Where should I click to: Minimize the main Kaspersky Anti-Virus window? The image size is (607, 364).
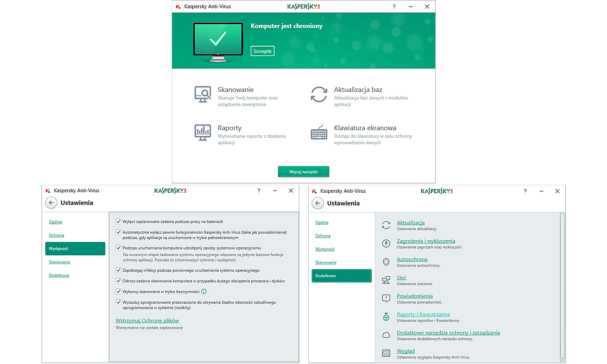(x=410, y=7)
